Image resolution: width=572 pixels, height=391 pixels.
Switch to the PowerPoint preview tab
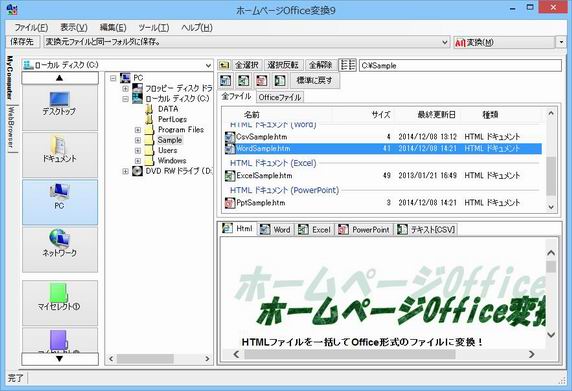click(364, 230)
